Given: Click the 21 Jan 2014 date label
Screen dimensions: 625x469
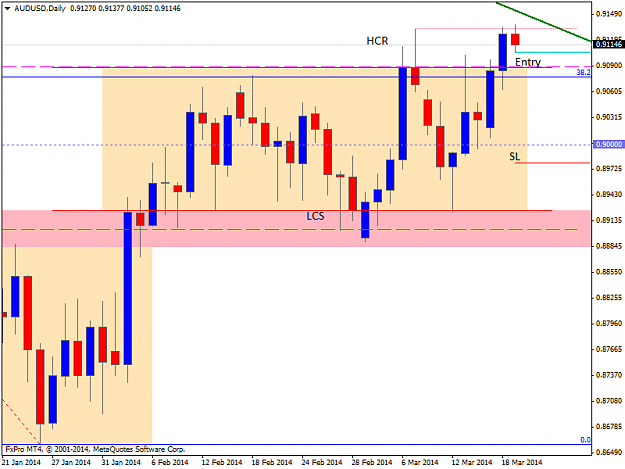Looking at the screenshot, I should [21, 462].
